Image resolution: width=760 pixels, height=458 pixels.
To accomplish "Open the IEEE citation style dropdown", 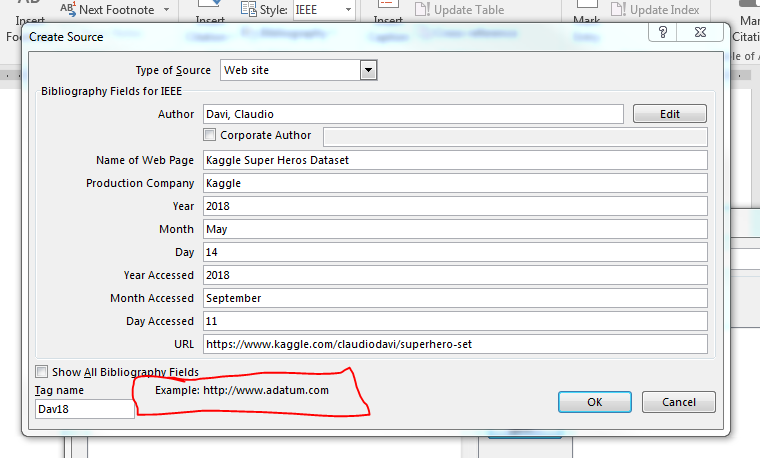I will [x=347, y=10].
